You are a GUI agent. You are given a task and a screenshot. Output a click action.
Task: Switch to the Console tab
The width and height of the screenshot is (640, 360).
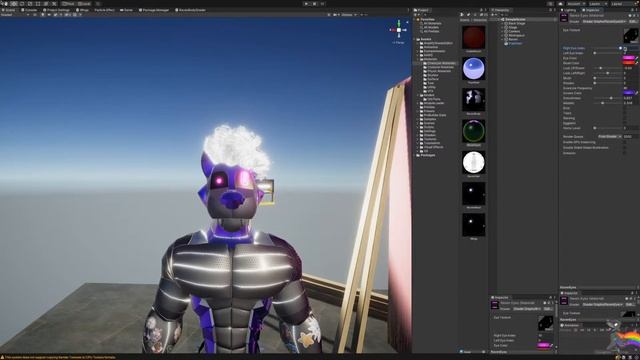pos(29,10)
